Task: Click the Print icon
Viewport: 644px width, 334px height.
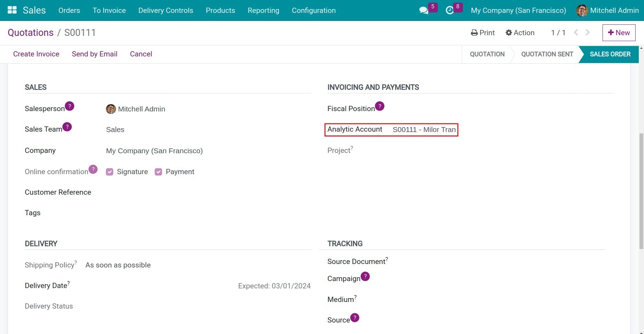Action: [474, 32]
